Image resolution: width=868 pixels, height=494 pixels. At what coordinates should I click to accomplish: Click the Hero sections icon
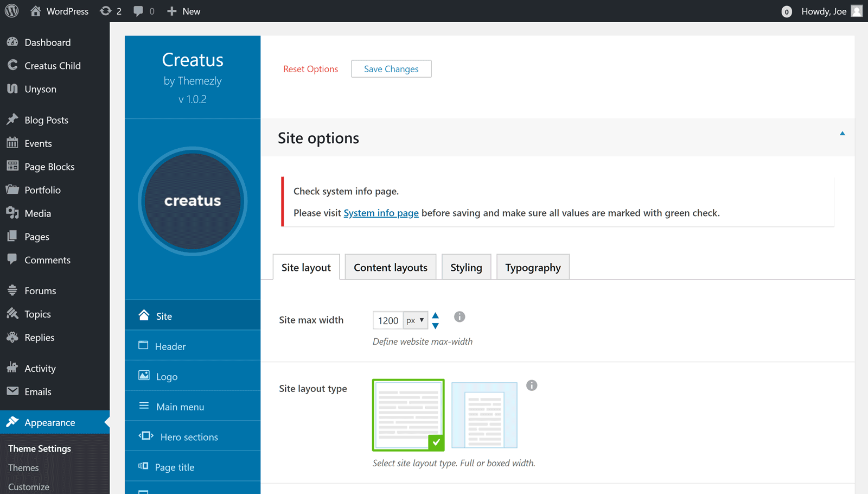tap(146, 436)
